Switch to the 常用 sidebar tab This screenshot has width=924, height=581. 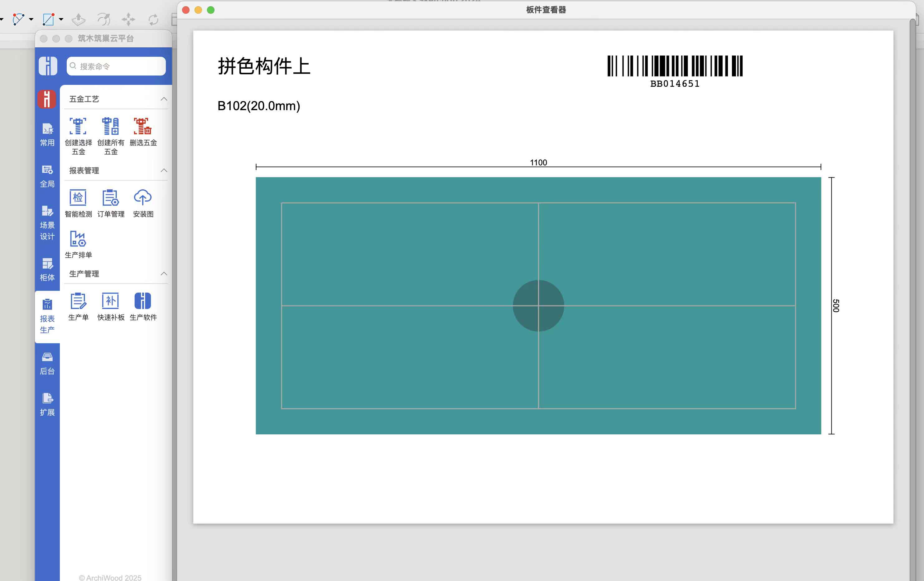coord(47,134)
